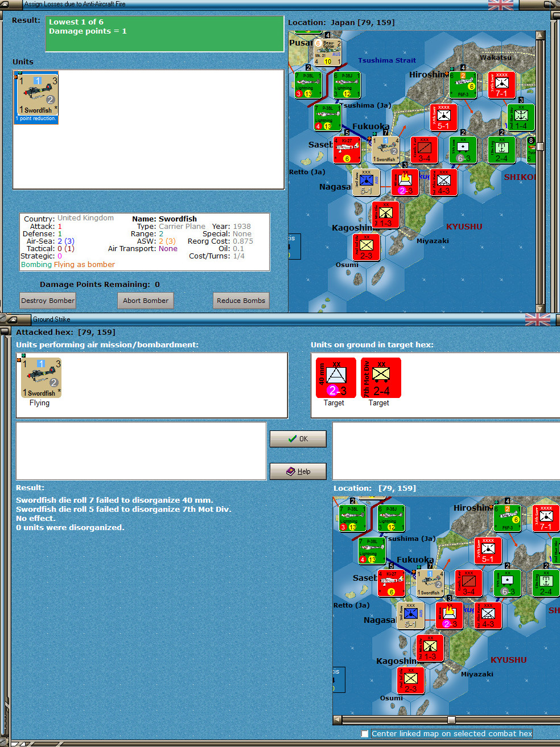
Task: Select Swordfish counter in Assign Losses Units list
Action: pyautogui.click(x=36, y=97)
